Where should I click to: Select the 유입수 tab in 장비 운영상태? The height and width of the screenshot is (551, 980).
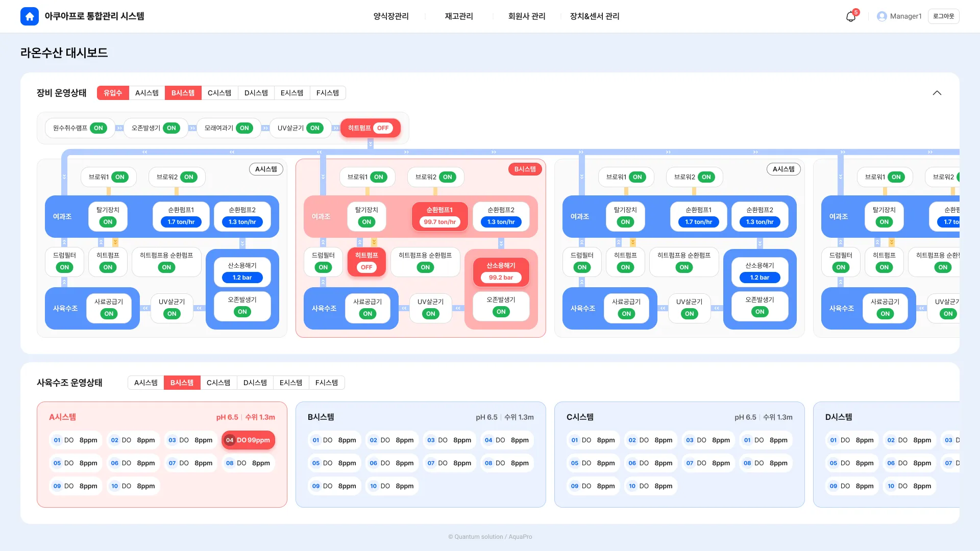[x=113, y=93]
